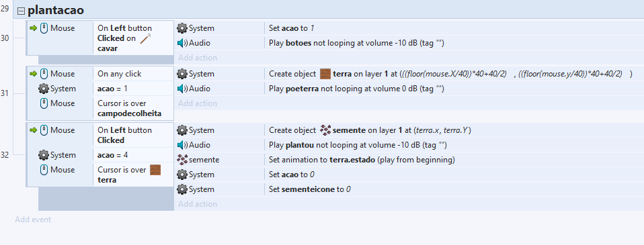Click the semente object icon in Set animation row
Viewport: 644px width, 245px height.
click(x=182, y=160)
